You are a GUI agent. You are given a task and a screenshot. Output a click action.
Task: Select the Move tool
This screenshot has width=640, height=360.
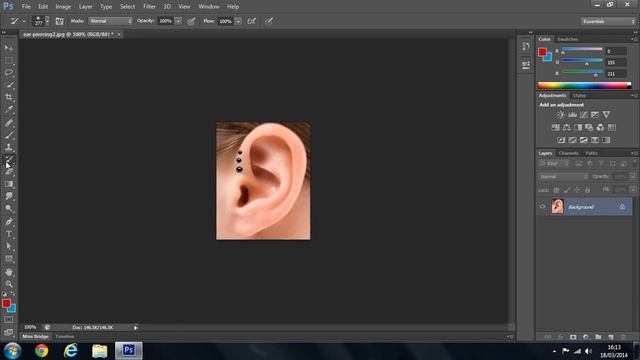click(x=9, y=48)
